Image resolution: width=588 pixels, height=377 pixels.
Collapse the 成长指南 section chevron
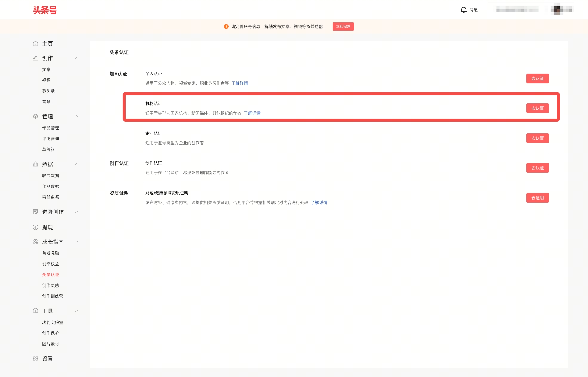click(77, 242)
